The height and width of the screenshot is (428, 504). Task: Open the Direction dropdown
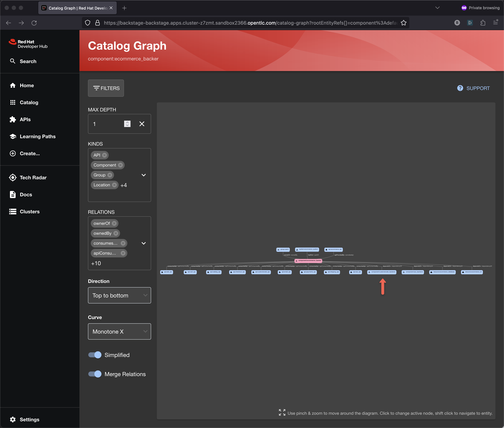click(119, 295)
